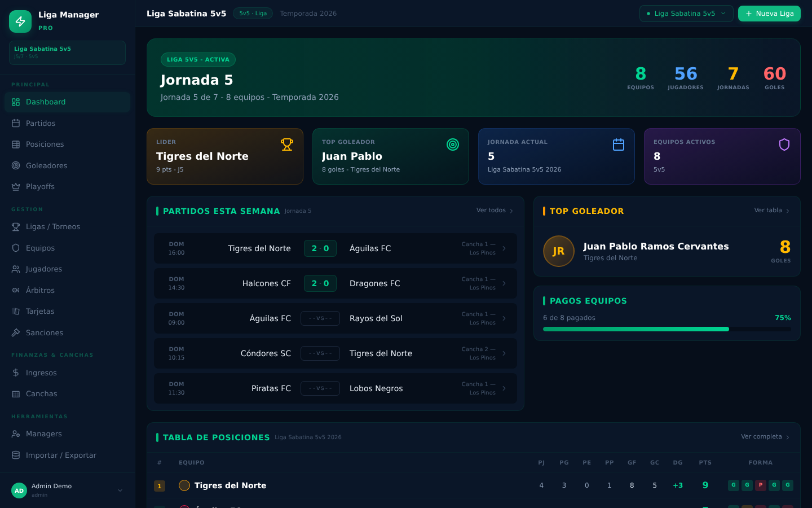This screenshot has height=508, width=812.
Task: Click the AD avatar for Admin Demo
Action: tap(19, 491)
